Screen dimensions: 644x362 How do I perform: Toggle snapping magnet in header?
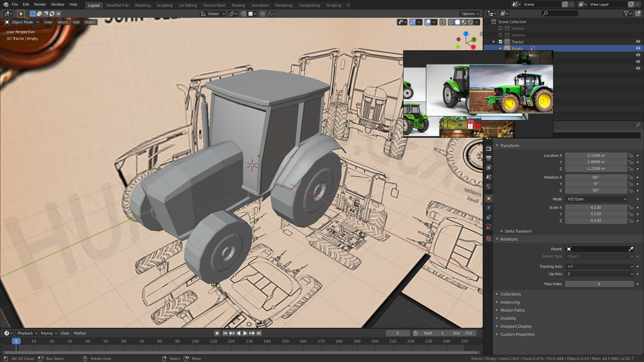[244, 14]
